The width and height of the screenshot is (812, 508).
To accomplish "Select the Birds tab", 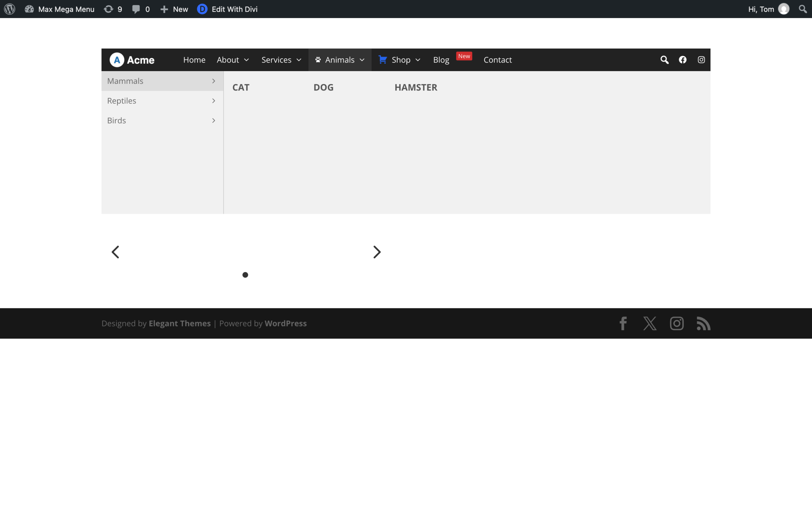I will (x=162, y=120).
